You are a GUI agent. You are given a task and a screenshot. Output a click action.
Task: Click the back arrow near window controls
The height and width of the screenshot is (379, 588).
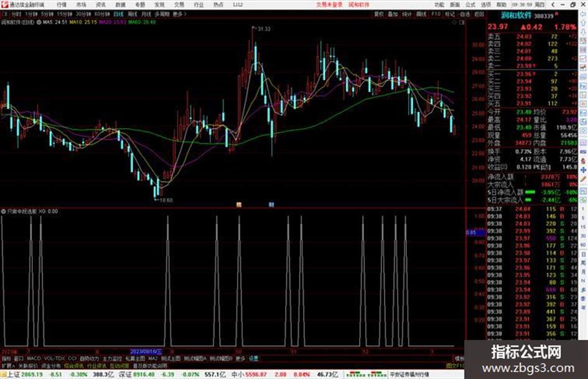pos(554,5)
